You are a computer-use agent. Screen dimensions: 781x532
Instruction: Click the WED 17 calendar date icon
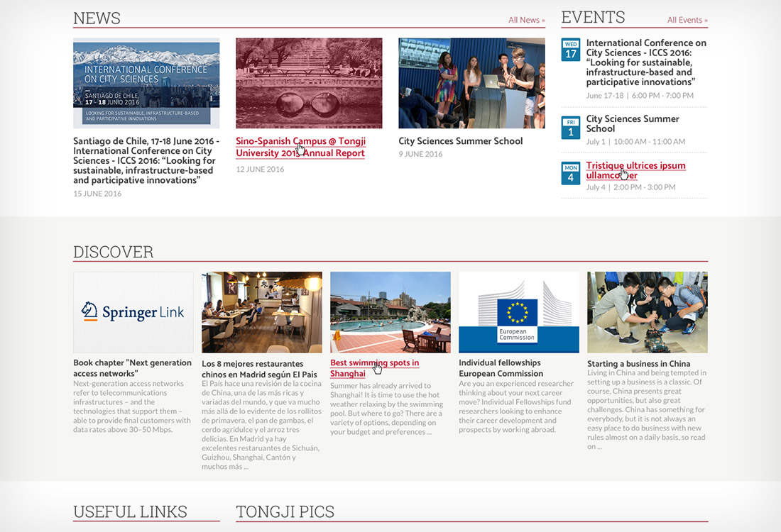570,50
